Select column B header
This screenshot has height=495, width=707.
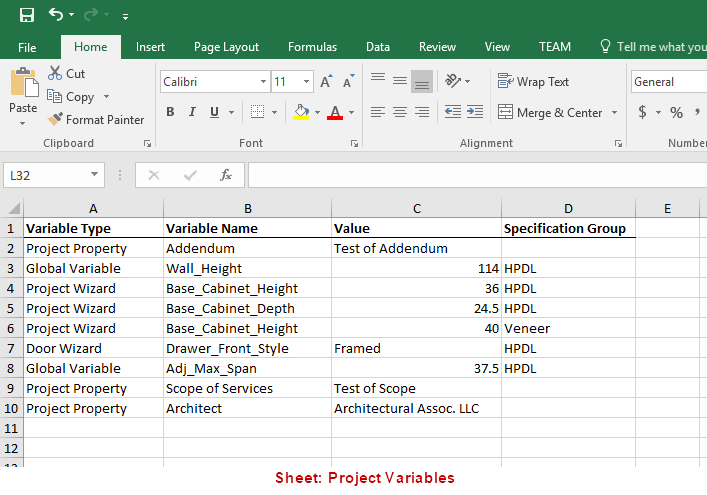pos(248,208)
